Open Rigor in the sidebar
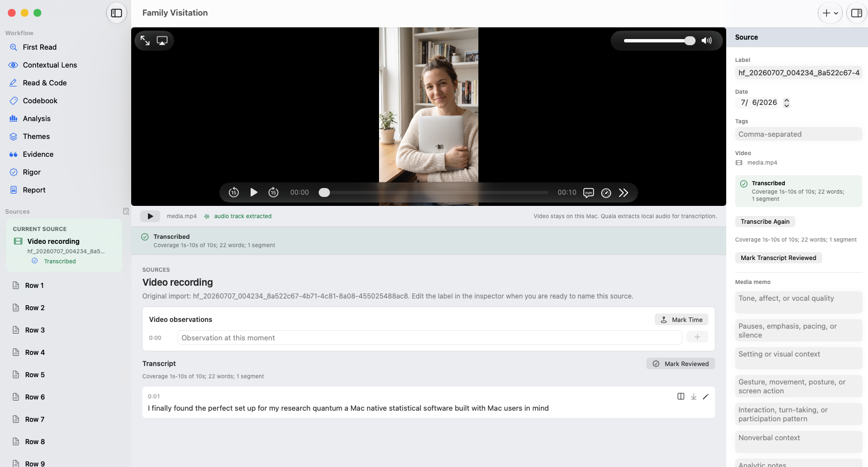Image resolution: width=868 pixels, height=467 pixels. coord(32,172)
